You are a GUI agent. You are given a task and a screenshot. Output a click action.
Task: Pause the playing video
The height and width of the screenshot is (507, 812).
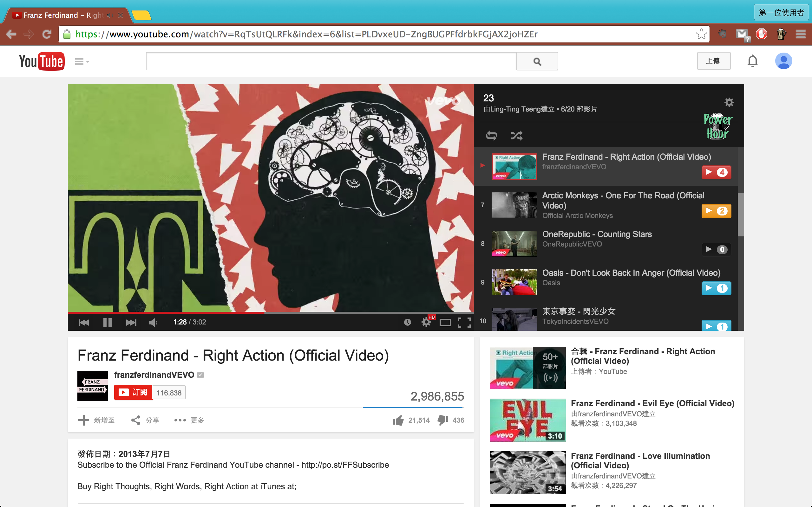tap(108, 322)
